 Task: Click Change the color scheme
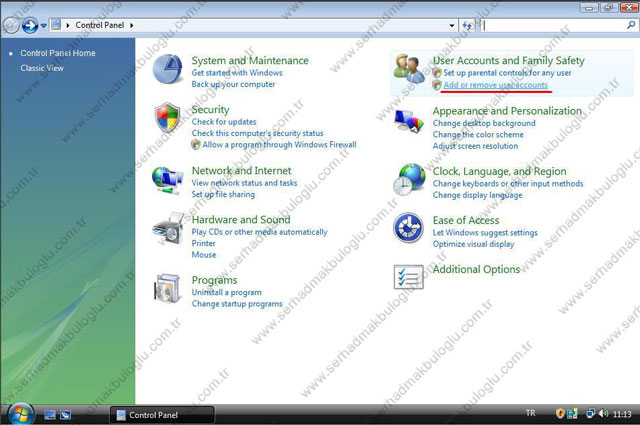(x=478, y=135)
